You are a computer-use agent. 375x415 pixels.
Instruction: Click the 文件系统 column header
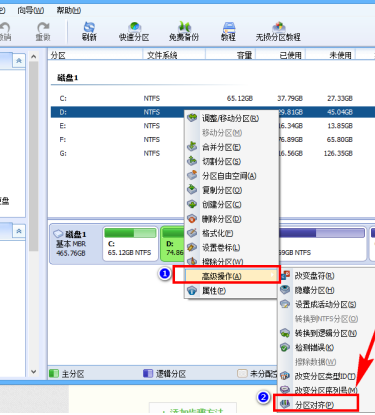174,55
